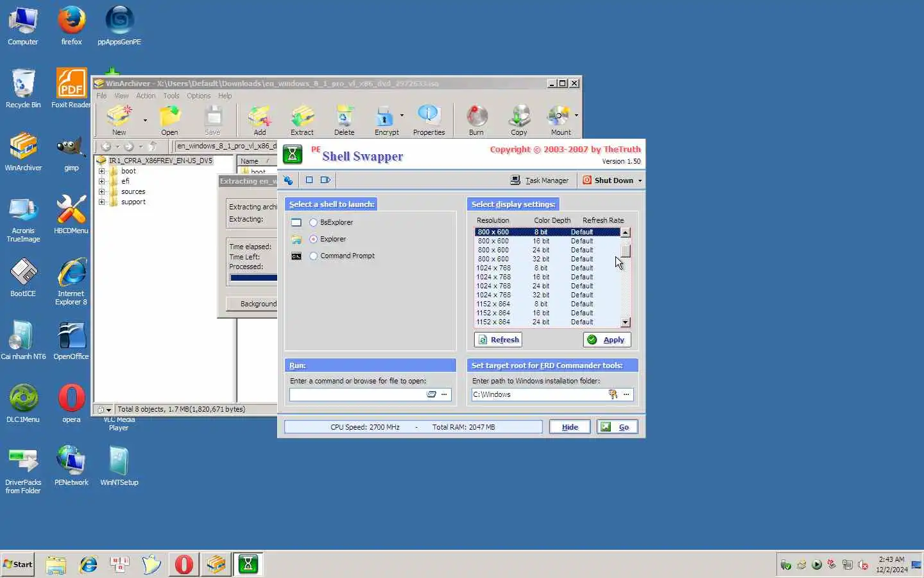Open the Acronis TrueImage desktop icon

click(23, 220)
